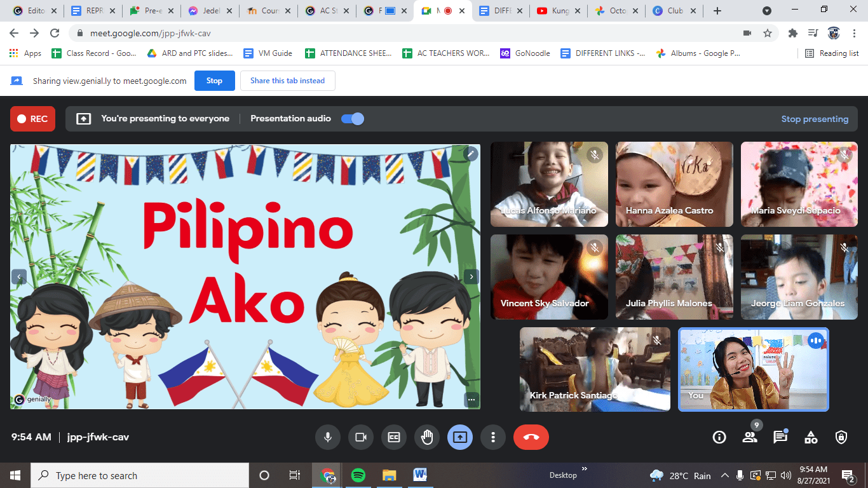Turn off your camera

[x=361, y=437]
